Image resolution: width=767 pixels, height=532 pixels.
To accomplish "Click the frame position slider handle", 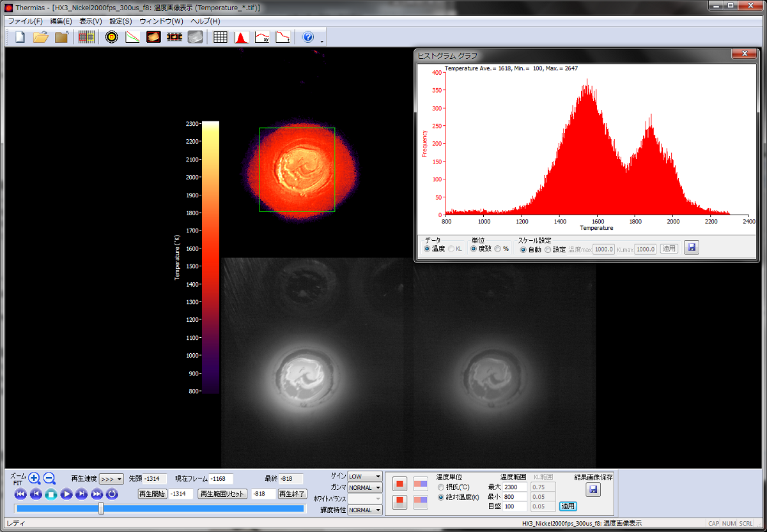I will tap(101, 508).
